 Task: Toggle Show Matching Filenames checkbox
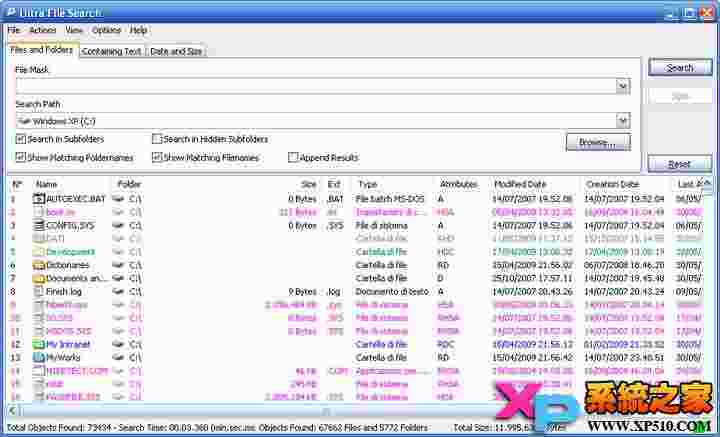(x=157, y=157)
